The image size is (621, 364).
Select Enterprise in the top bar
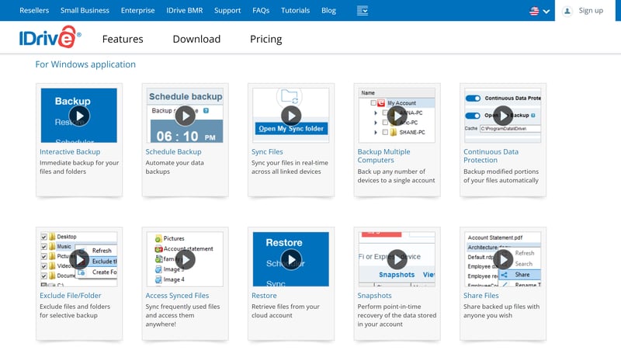tap(137, 11)
